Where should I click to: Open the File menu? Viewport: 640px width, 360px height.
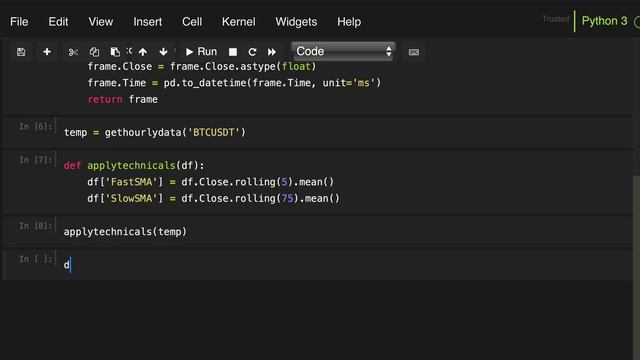(x=19, y=22)
